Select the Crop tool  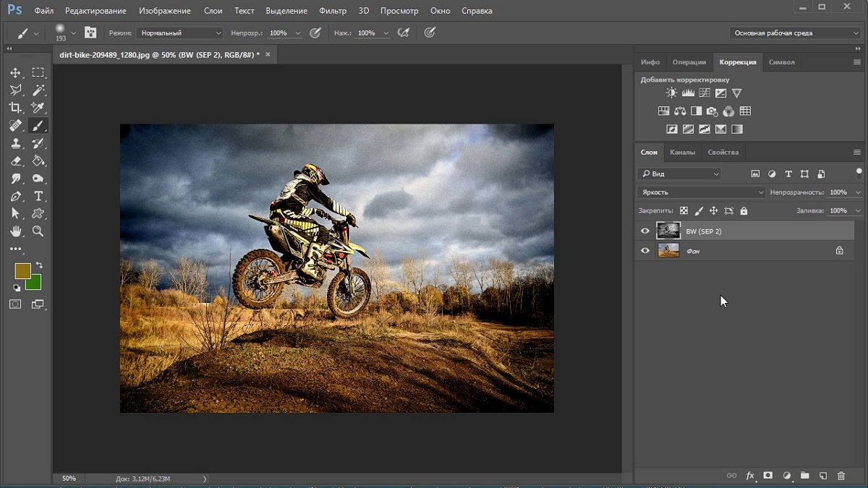pos(15,108)
